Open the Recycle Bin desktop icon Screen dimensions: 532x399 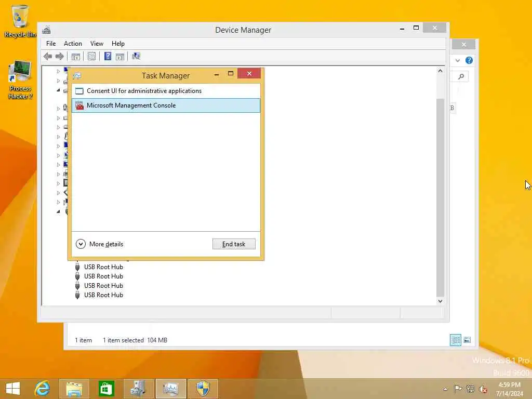pyautogui.click(x=20, y=21)
